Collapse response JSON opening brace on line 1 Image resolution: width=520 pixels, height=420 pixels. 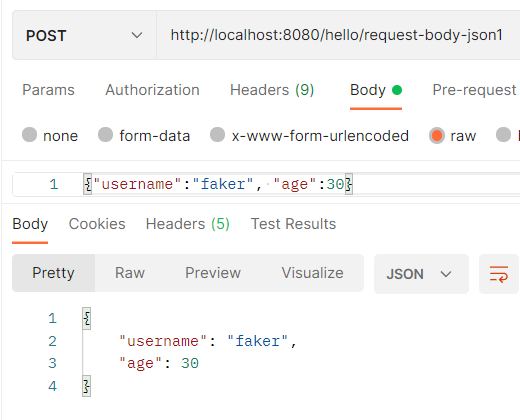(87, 319)
